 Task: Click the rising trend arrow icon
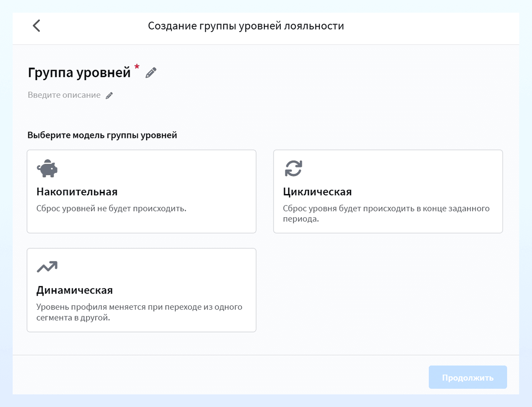click(47, 267)
